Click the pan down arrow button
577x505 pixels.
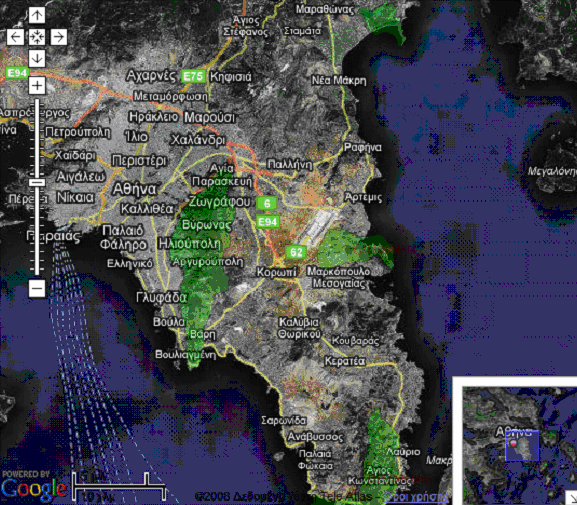pos(37,59)
